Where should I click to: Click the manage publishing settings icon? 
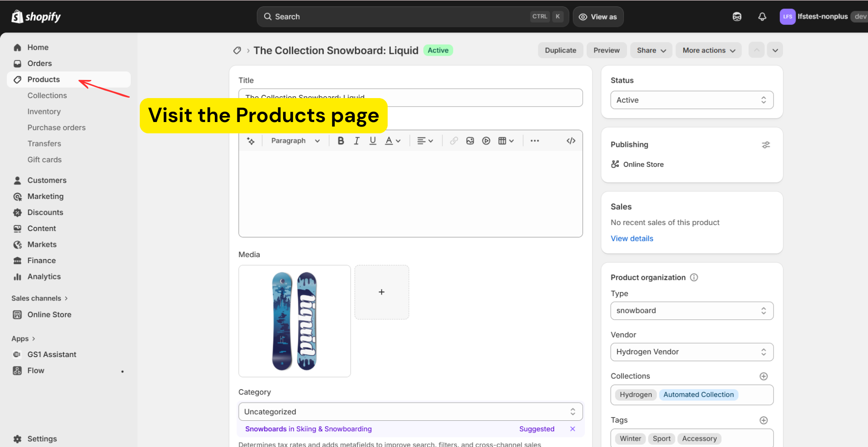(x=766, y=145)
